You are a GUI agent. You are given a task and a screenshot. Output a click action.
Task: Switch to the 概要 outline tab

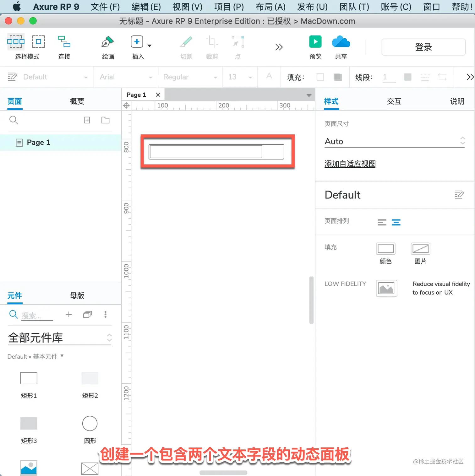pyautogui.click(x=77, y=101)
